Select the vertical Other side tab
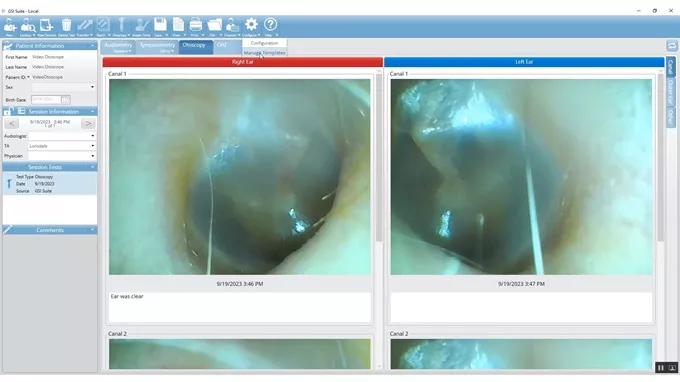 pos(670,117)
